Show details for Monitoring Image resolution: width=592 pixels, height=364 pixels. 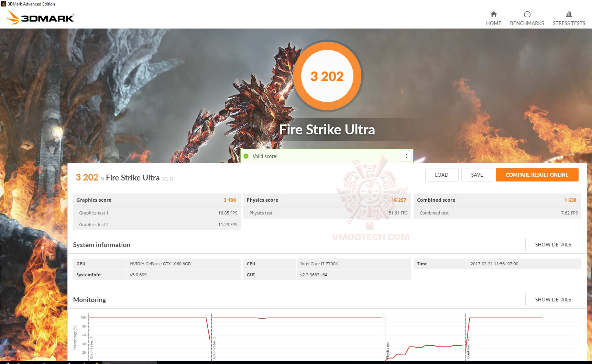click(x=553, y=299)
